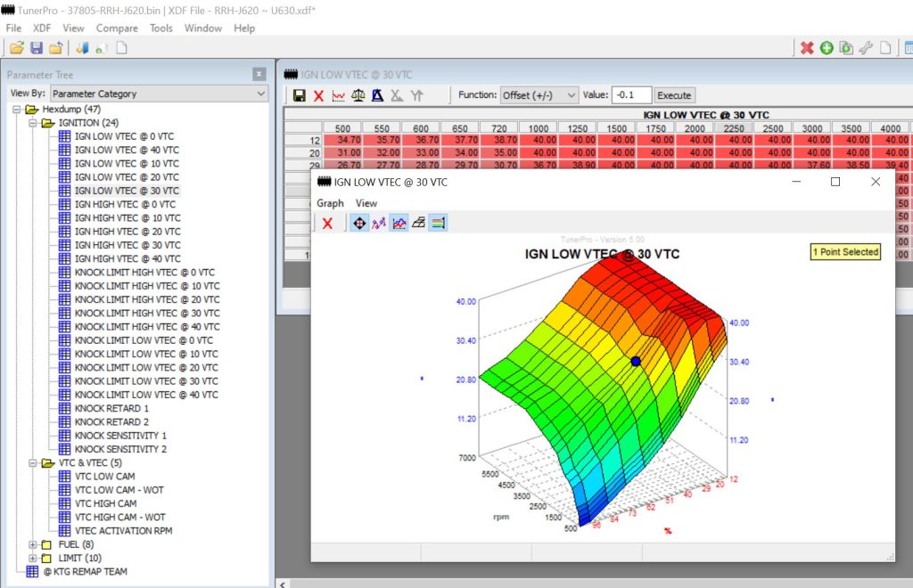Click the red X icon in graph window toolbar

pos(327,223)
